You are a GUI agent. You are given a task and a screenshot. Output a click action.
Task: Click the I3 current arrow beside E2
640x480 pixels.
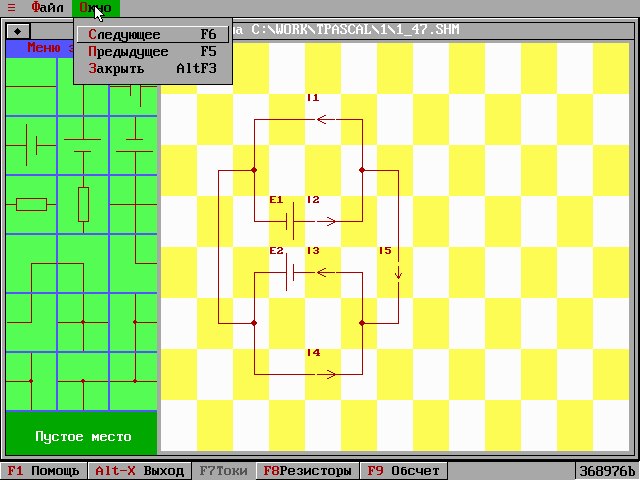[x=324, y=271]
